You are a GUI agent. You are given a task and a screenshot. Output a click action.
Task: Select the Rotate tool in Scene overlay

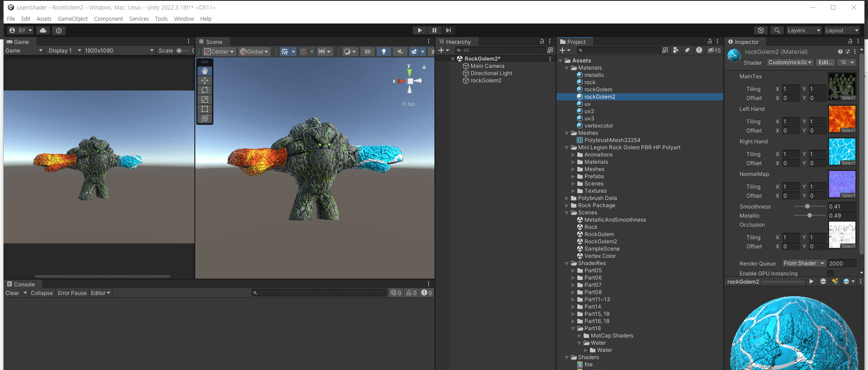[205, 90]
